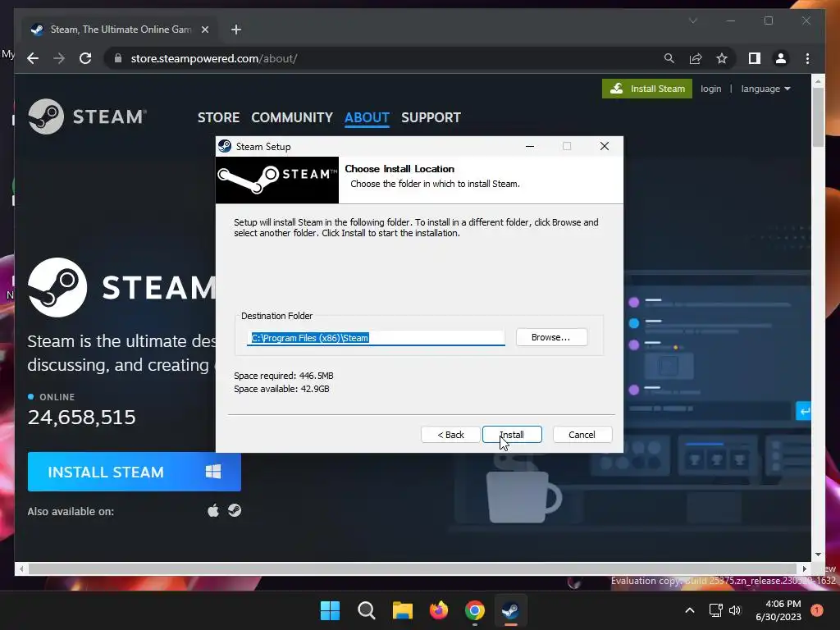Open the login link on the Steam page

click(x=710, y=89)
